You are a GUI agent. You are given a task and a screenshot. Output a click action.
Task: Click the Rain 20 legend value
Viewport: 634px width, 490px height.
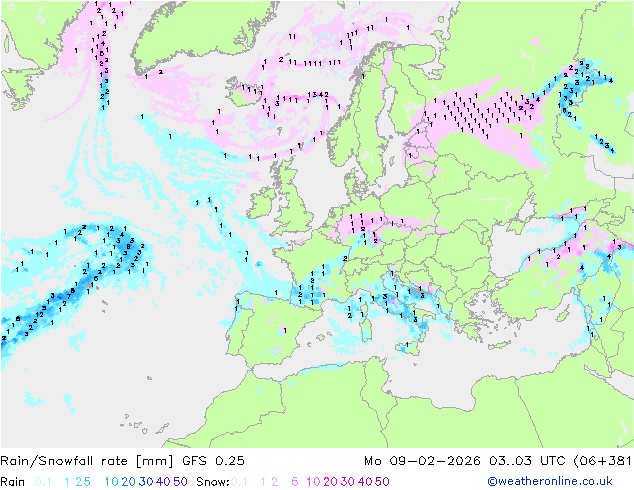coord(129,482)
